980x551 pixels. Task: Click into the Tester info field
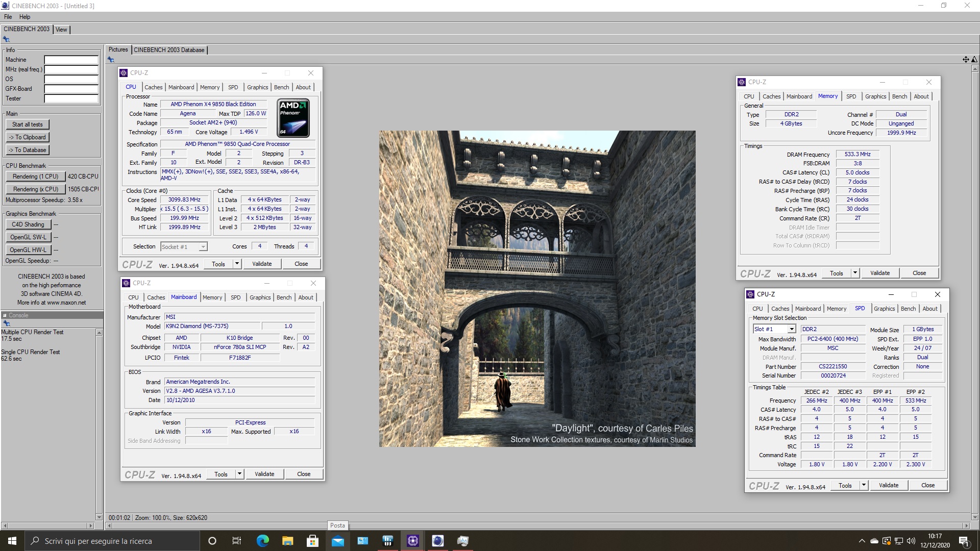click(71, 98)
